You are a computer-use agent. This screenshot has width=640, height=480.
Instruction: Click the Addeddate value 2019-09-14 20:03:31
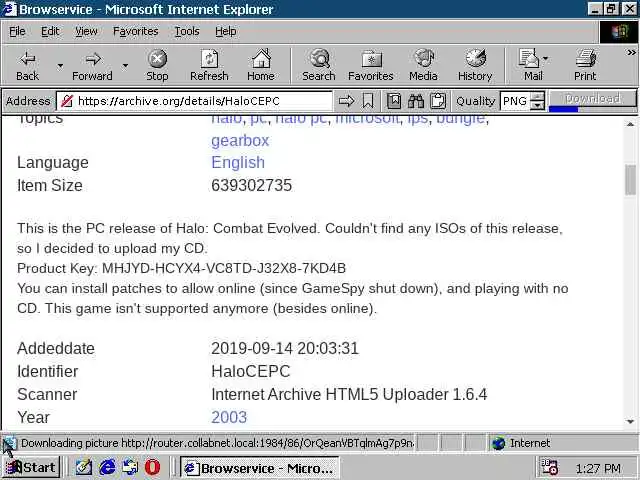285,348
